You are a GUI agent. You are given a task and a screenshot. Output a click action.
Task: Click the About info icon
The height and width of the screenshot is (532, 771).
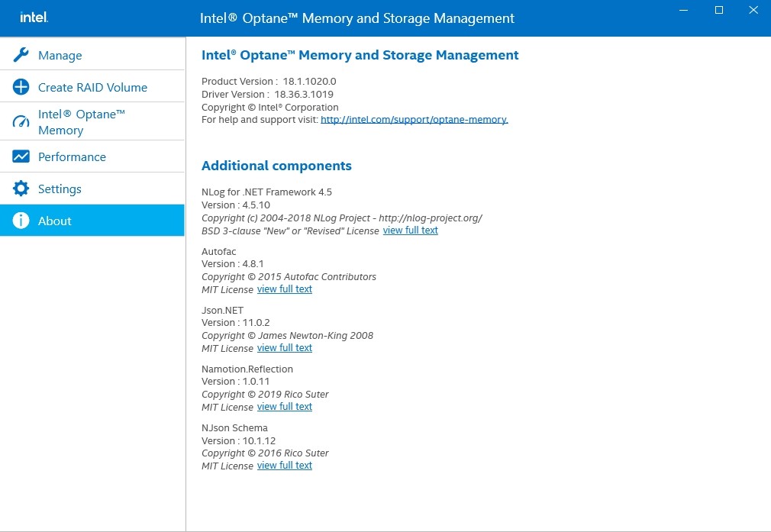point(21,221)
